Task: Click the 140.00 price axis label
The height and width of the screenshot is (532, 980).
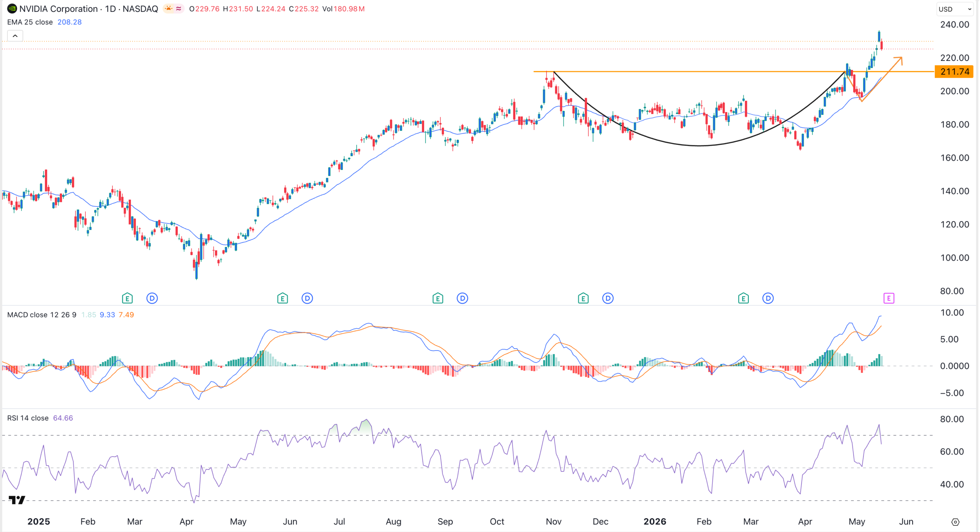Action: tap(955, 191)
